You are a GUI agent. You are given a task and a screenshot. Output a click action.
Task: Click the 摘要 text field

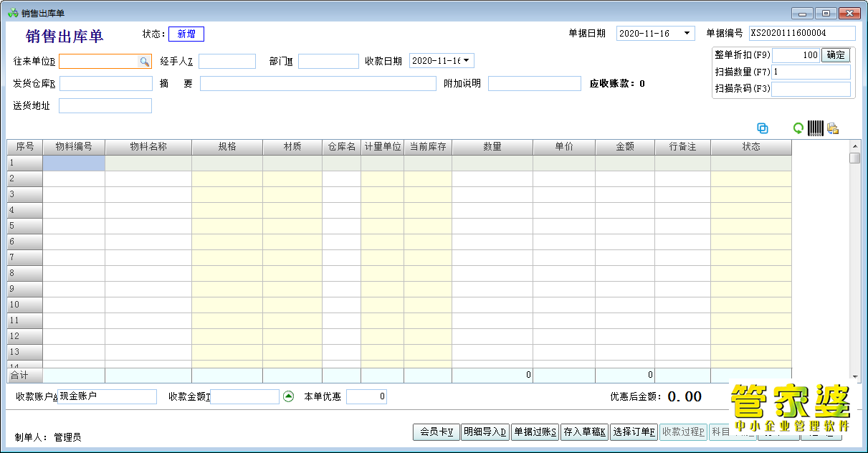pyautogui.click(x=318, y=84)
